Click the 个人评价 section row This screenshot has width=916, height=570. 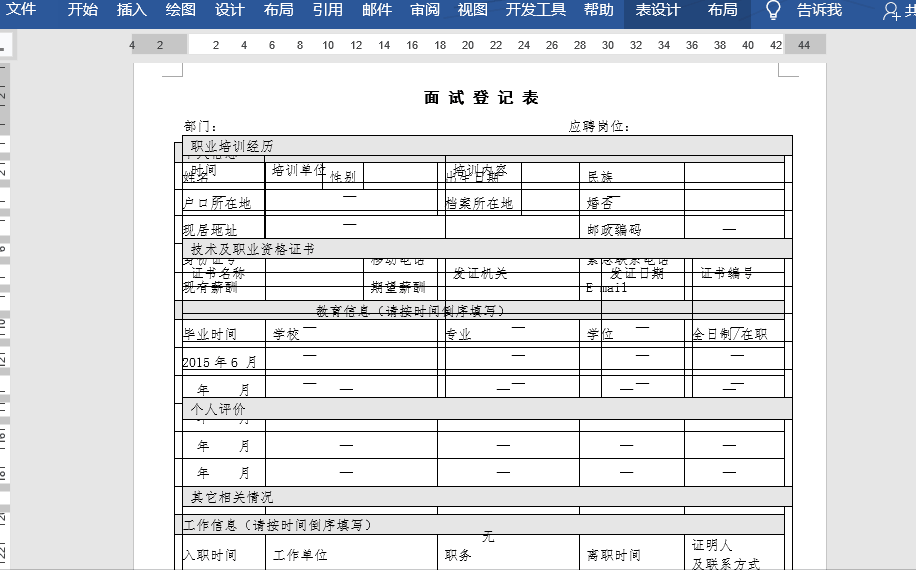tap(480, 409)
